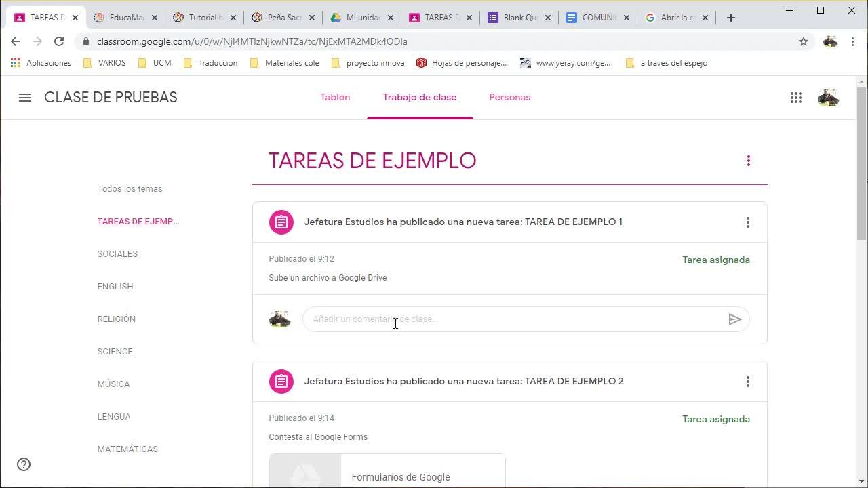Select the TAREAS DE EJEMP... topic in sidebar
The width and height of the screenshot is (868, 488).
tap(138, 222)
